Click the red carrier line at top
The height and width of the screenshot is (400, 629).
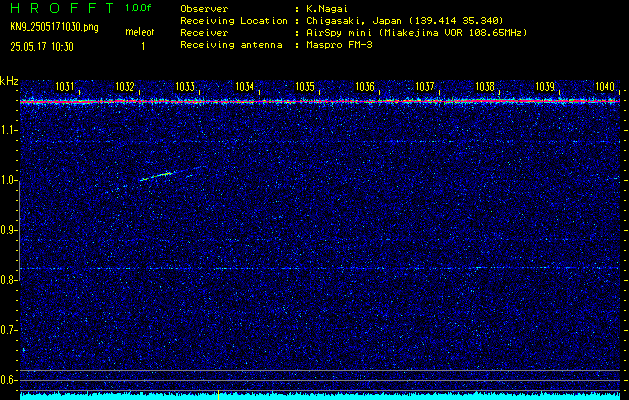point(320,102)
